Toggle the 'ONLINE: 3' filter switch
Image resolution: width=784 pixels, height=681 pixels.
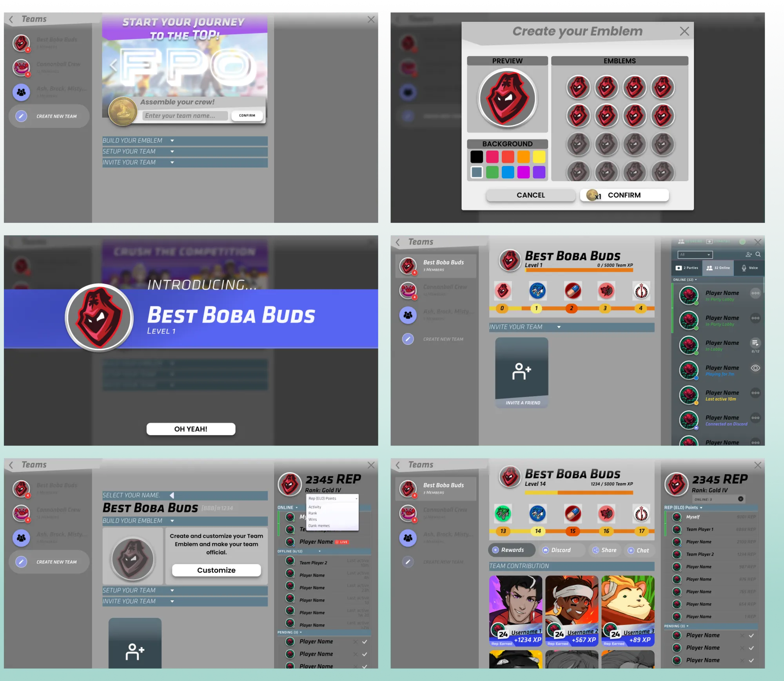[740, 499]
